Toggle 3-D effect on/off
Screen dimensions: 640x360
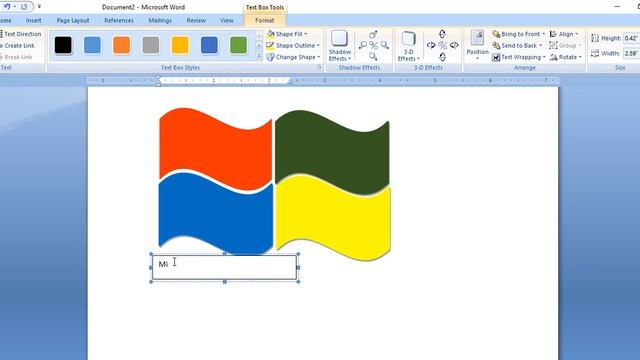pyautogui.click(x=442, y=45)
